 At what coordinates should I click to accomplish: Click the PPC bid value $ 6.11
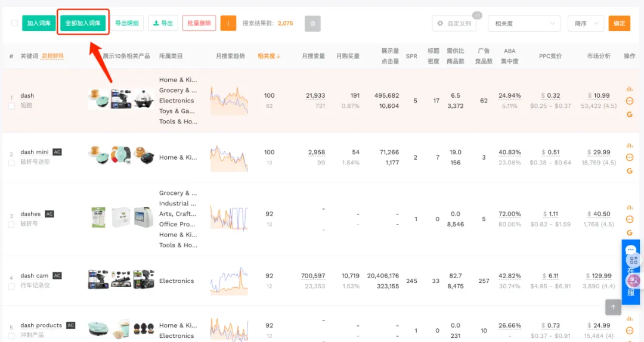click(x=550, y=275)
